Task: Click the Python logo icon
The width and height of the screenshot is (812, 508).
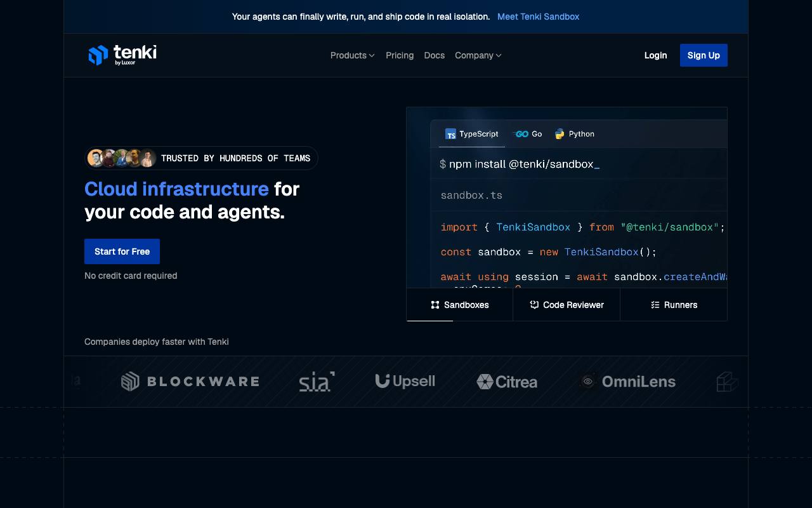Action: [560, 134]
